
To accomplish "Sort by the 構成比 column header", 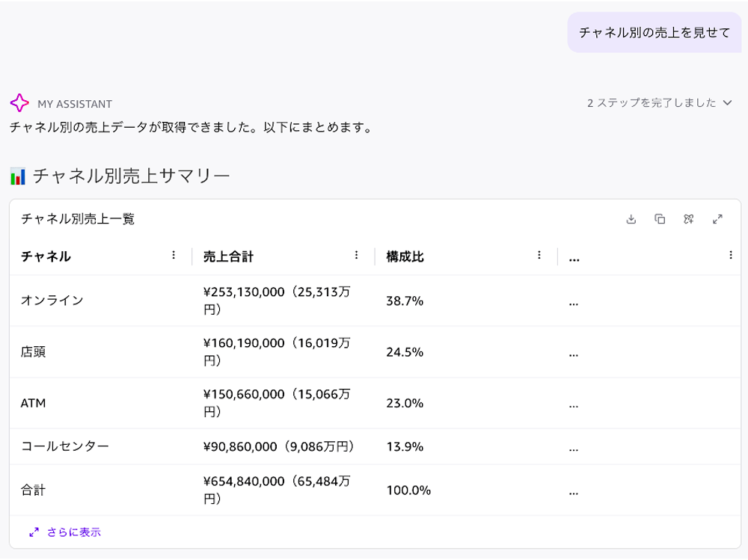I will [x=405, y=256].
